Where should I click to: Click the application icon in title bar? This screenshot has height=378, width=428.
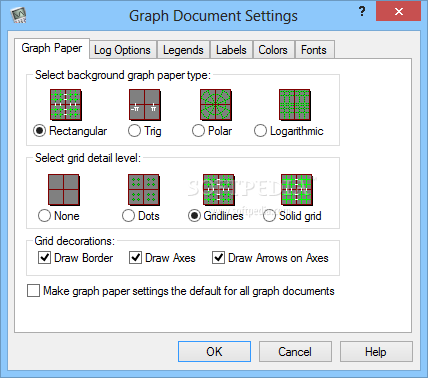click(x=19, y=15)
